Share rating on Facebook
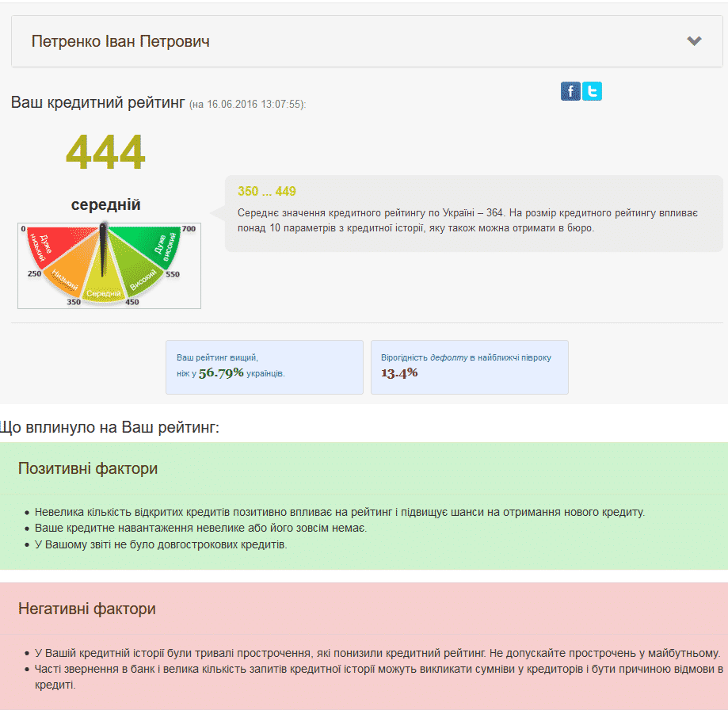 (x=570, y=91)
